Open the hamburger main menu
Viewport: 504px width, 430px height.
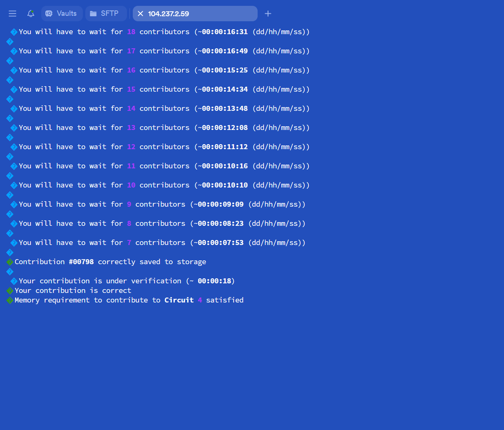[13, 13]
